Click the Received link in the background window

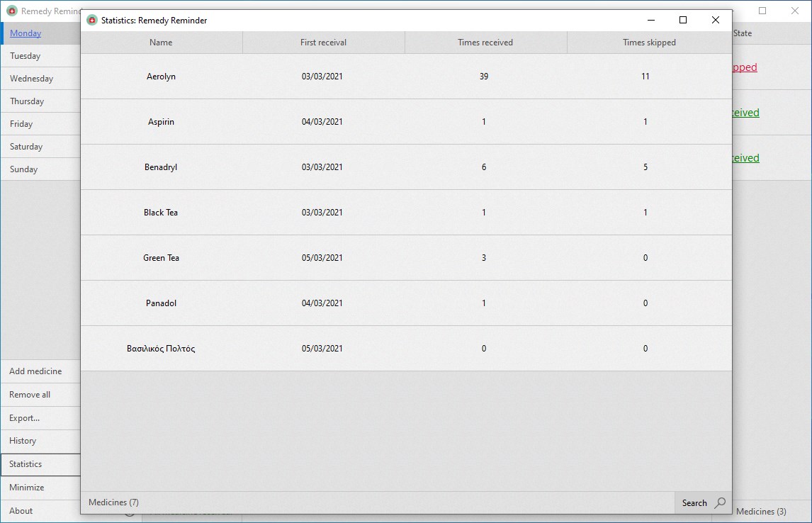(744, 112)
